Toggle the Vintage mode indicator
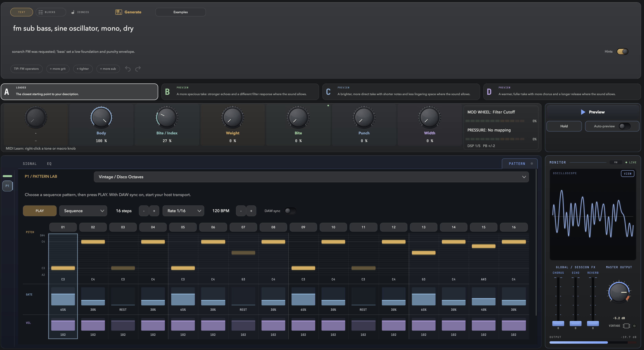 [634, 326]
